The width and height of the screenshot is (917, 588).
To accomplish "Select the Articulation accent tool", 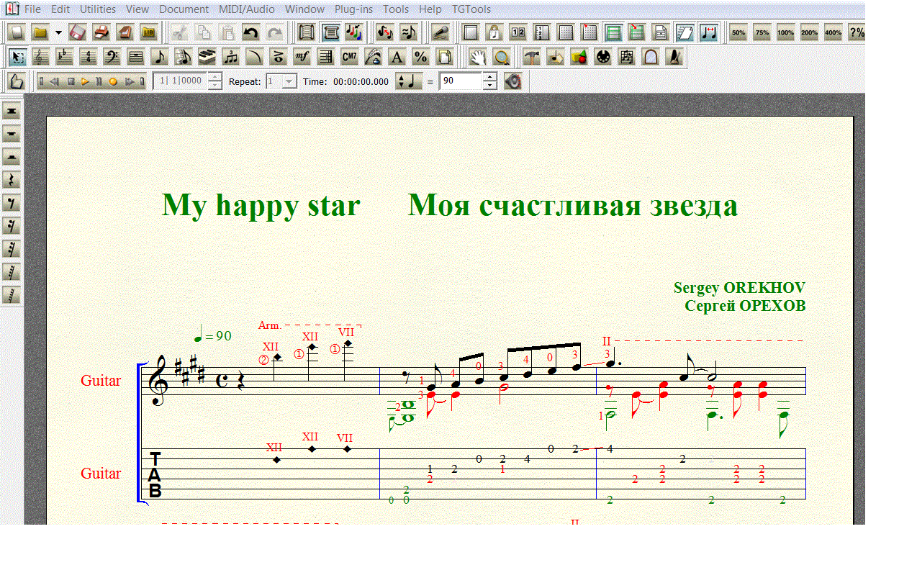I will click(x=279, y=57).
